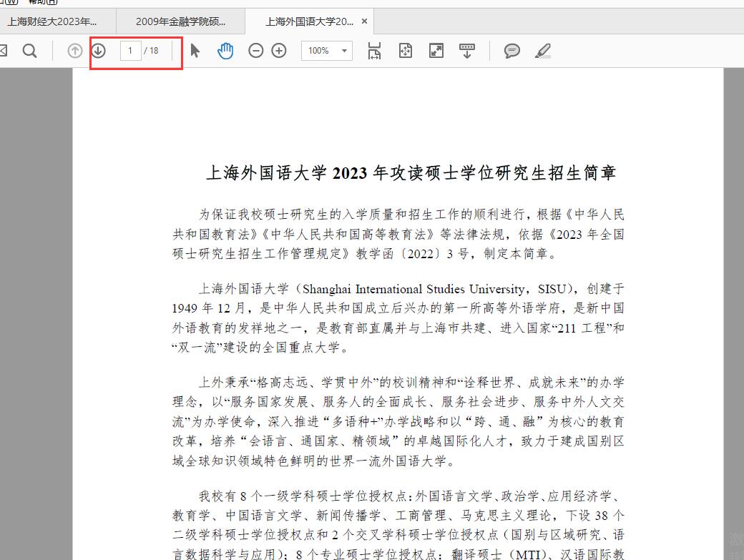Click the current page number field
744x560 pixels.
130,50
